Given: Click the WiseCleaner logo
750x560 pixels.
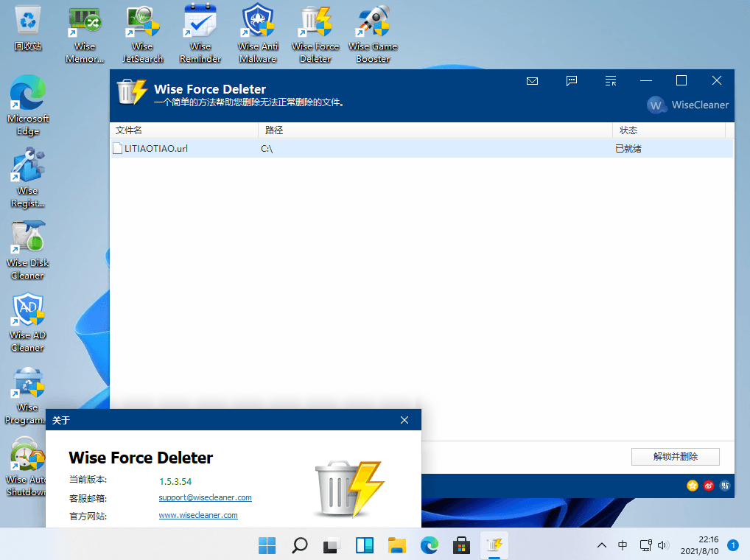Looking at the screenshot, I should coord(688,105).
